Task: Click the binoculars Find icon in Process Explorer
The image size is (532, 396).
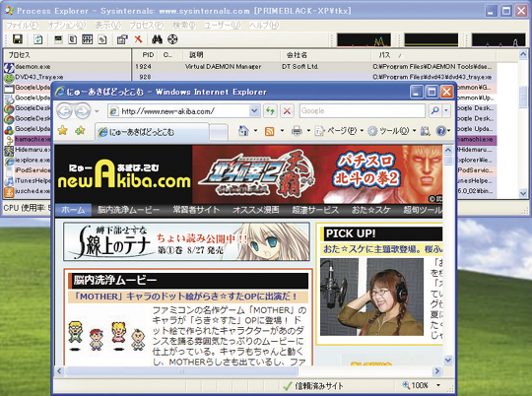Action: point(157,39)
